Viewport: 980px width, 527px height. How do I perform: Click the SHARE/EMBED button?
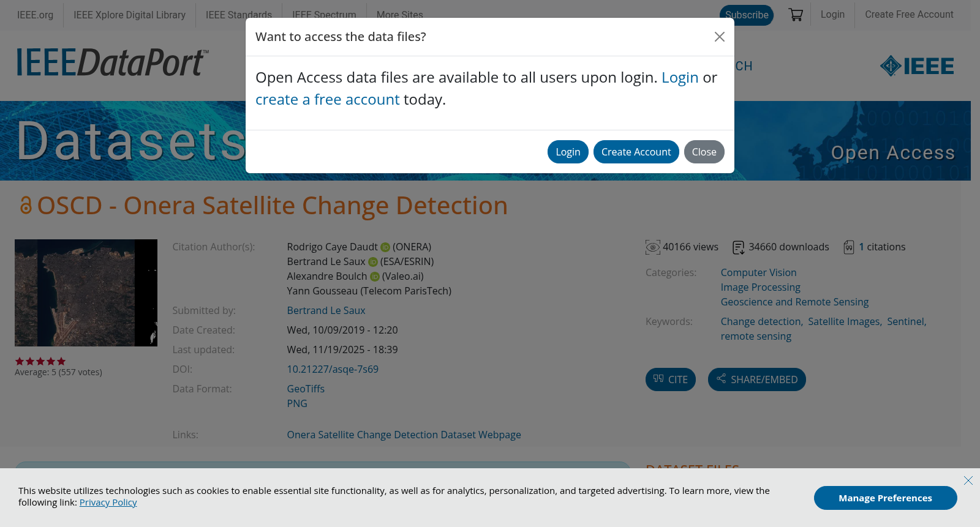pyautogui.click(x=757, y=379)
